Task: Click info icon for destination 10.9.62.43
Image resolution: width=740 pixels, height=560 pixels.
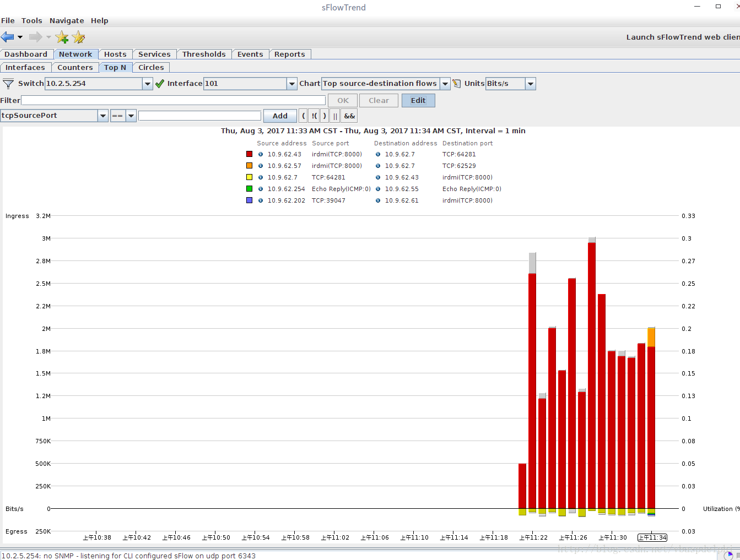Action: [x=378, y=177]
